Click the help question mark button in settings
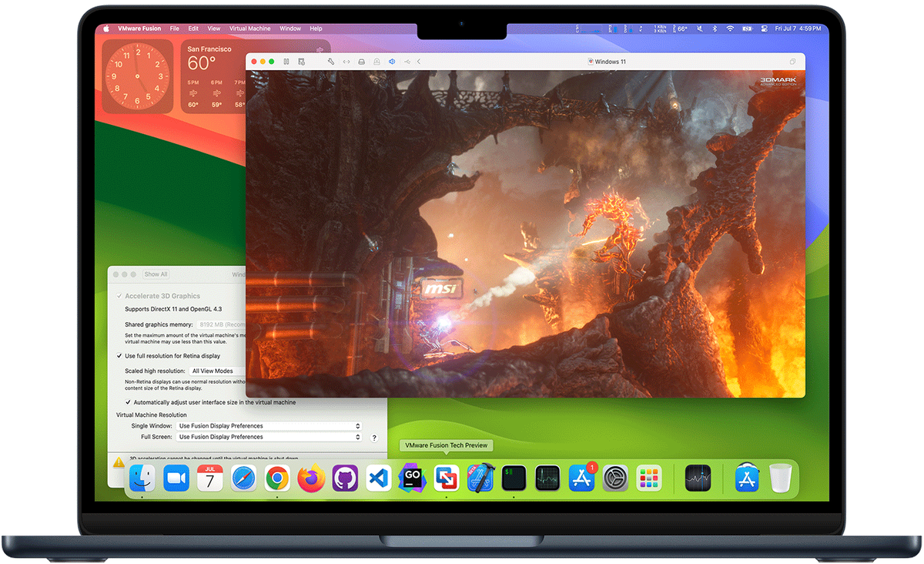The height and width of the screenshot is (564, 924). [x=374, y=438]
